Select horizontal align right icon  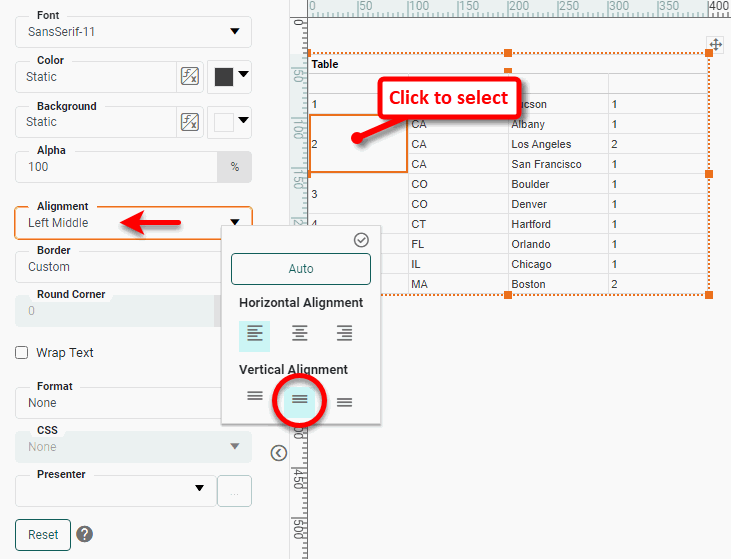[345, 334]
